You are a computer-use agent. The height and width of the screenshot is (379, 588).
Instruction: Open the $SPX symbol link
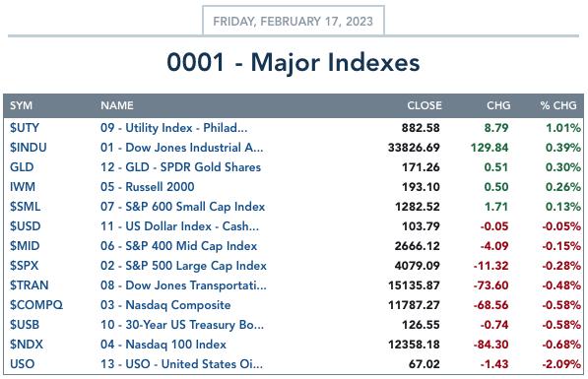pos(24,266)
